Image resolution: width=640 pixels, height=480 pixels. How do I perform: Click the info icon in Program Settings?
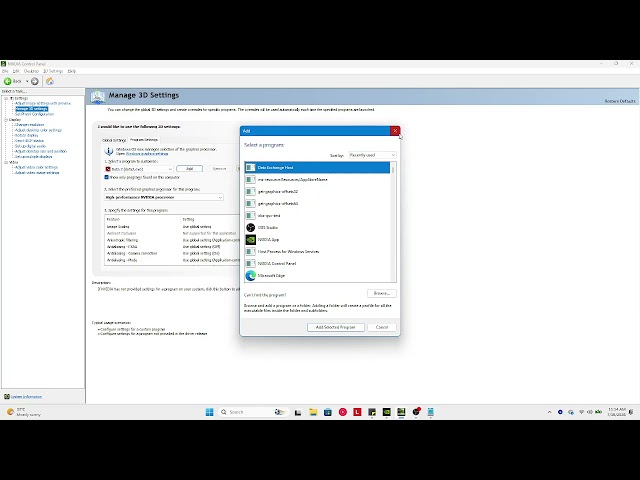(109, 151)
